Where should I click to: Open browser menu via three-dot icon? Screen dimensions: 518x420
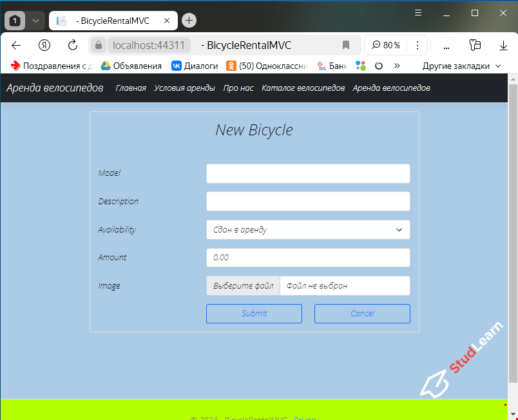(417, 46)
